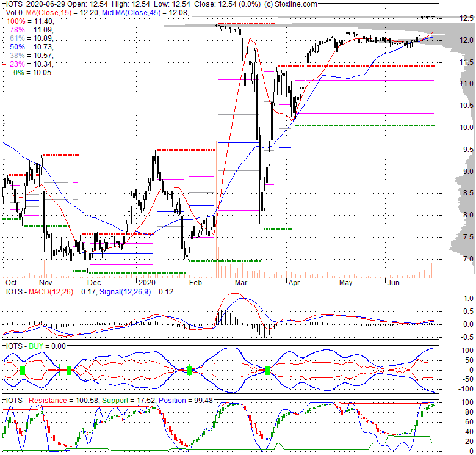Screen dimensions: 476x455
Task: Click the 60 label on Position panel axis
Action: 469,421
